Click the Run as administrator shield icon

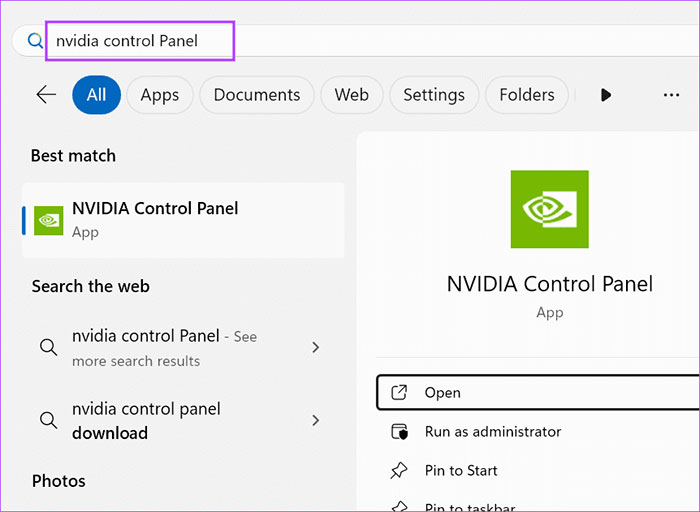pyautogui.click(x=399, y=432)
